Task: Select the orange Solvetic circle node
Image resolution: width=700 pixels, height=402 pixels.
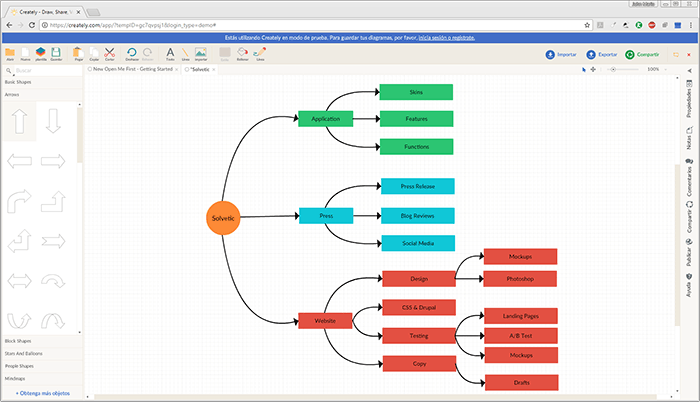Action: tap(223, 218)
